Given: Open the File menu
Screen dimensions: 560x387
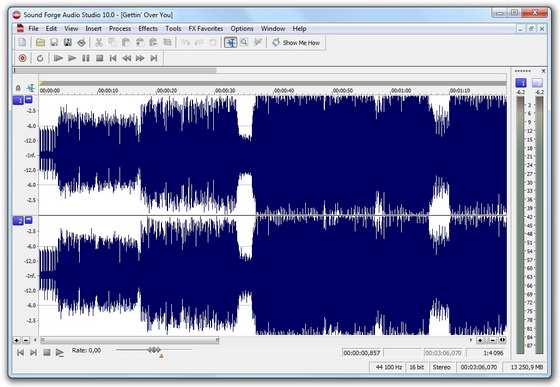Looking at the screenshot, I should coord(33,29).
